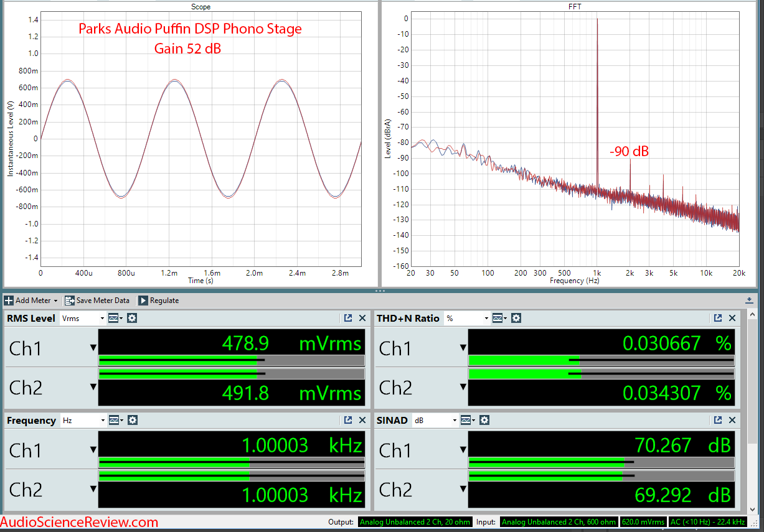This screenshot has height=532, width=764.
Task: Click the 69.292 dB SINAD reading
Action: pyautogui.click(x=683, y=495)
